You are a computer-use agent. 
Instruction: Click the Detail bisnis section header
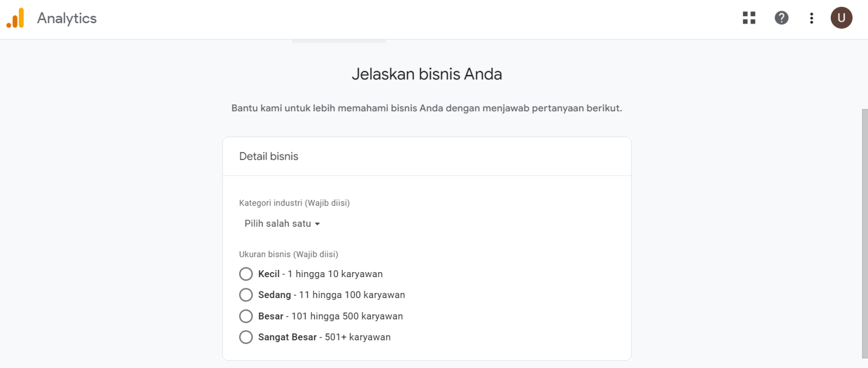tap(268, 156)
